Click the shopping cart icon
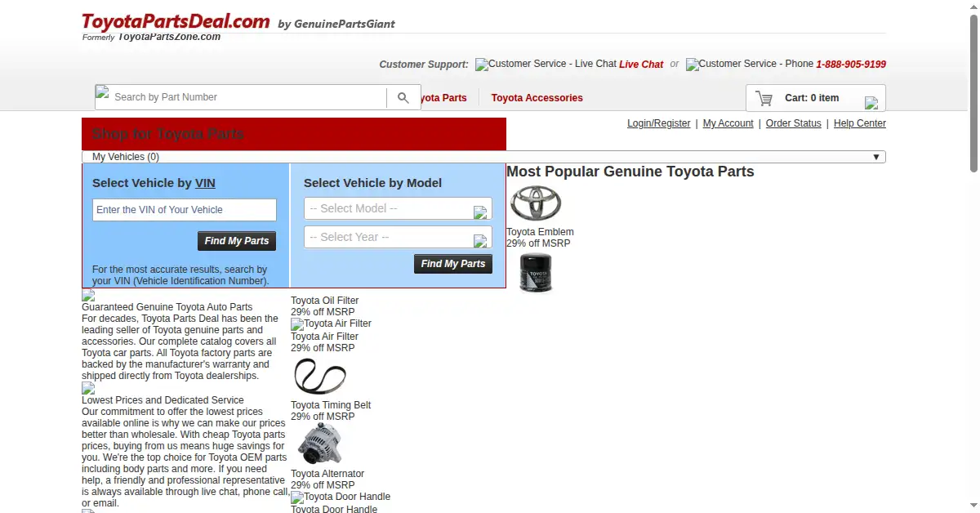The width and height of the screenshot is (980, 513). click(x=764, y=98)
